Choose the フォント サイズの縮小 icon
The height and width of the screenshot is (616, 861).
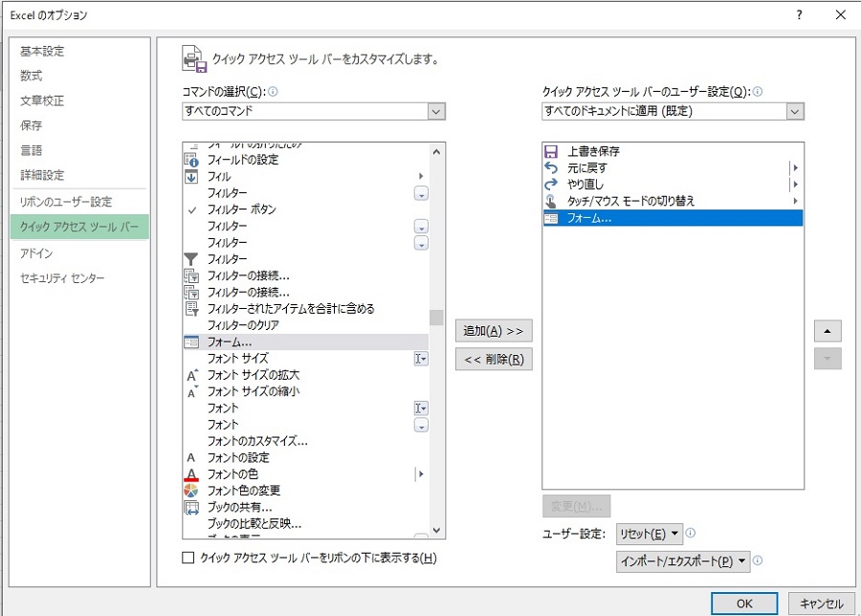pyautogui.click(x=191, y=391)
